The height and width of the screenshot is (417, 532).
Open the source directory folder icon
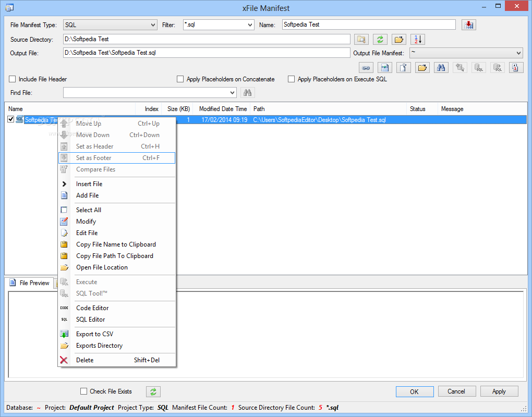click(x=398, y=39)
